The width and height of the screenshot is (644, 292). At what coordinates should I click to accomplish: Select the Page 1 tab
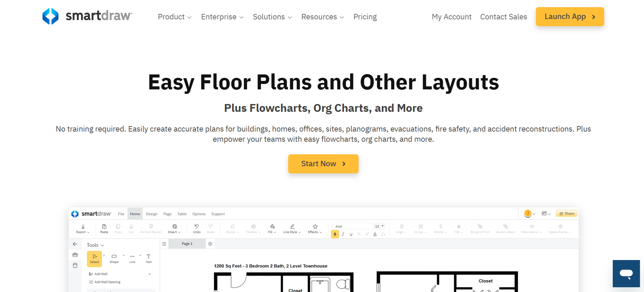point(187,244)
